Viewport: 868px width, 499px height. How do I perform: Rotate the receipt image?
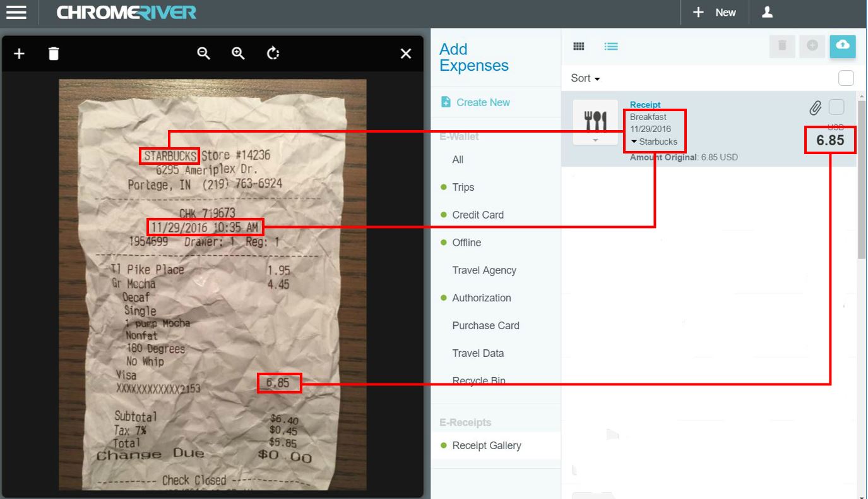pos(273,54)
